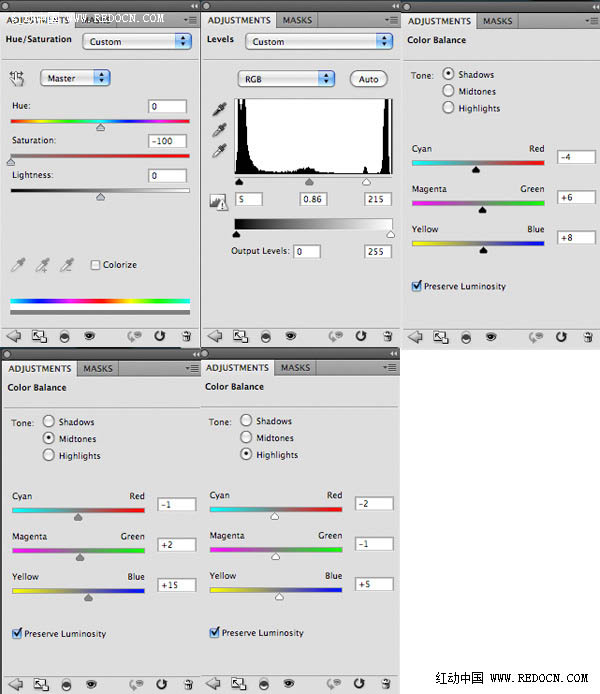The height and width of the screenshot is (694, 600).
Task: Select Shadows tone in the Midtones Color Balance panel
Action: click(x=49, y=421)
